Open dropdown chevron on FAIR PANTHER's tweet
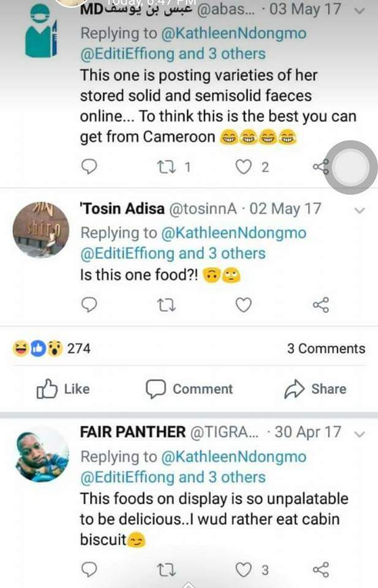Screen dimensions: 378x588 (x=360, y=434)
